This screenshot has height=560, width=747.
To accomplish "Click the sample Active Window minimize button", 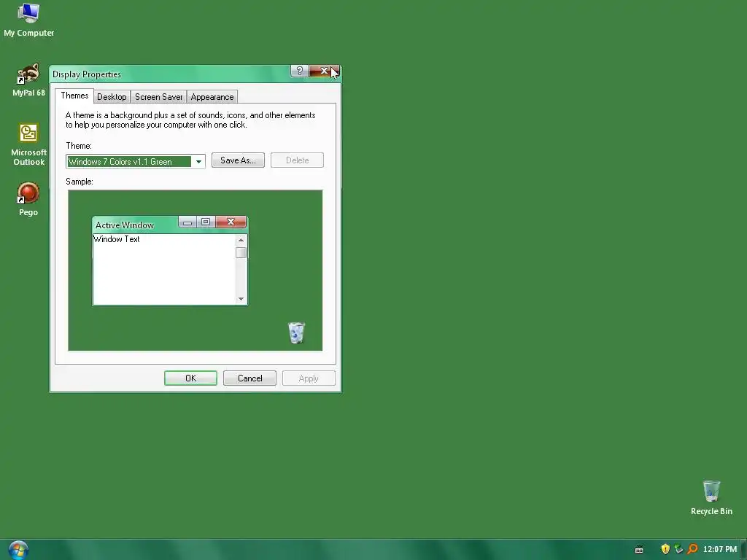I will 187,222.
